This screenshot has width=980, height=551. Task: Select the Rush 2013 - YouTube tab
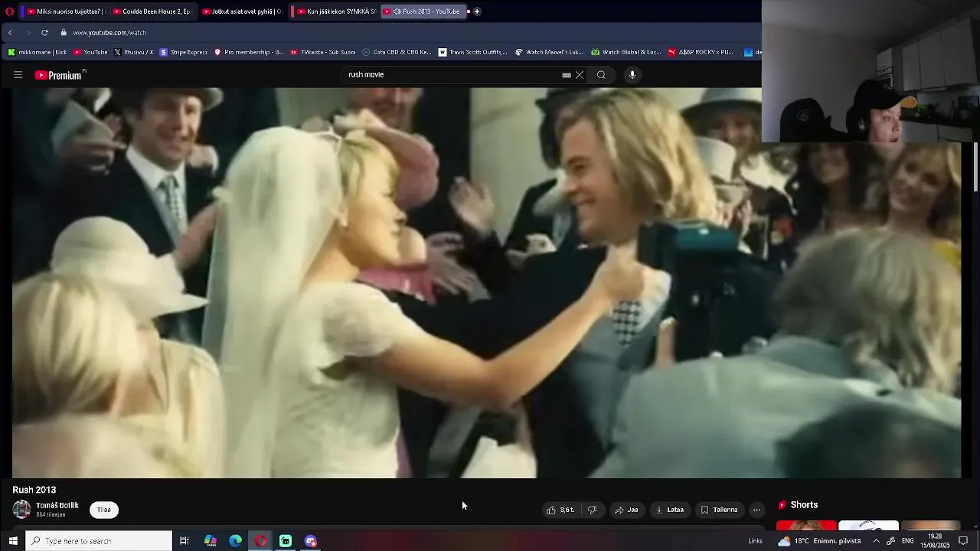click(x=423, y=11)
